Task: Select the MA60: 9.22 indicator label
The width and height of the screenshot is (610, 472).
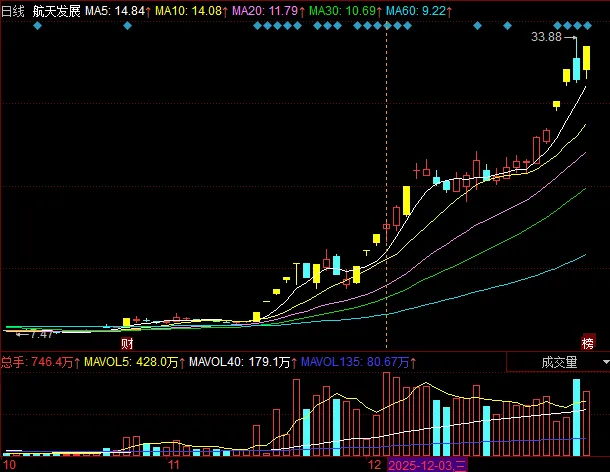Action: [419, 11]
